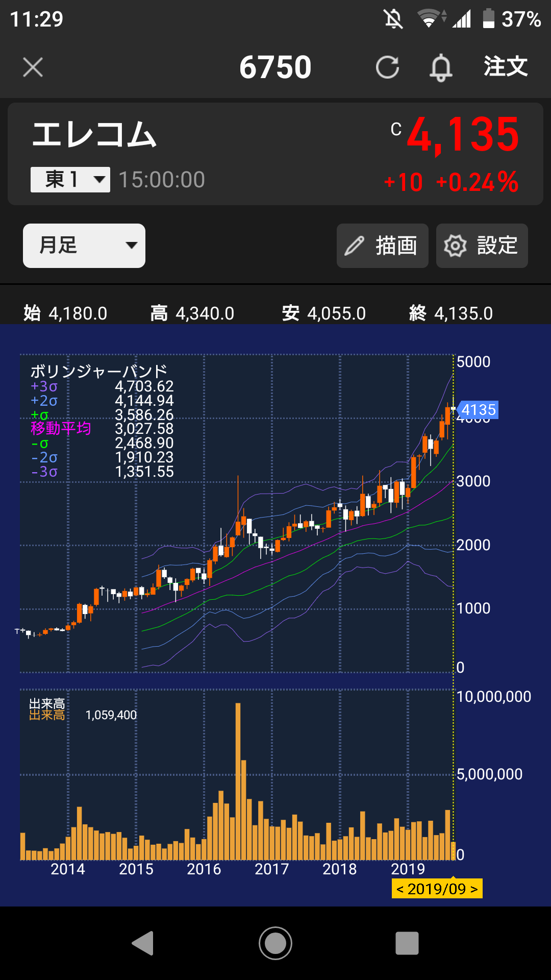This screenshot has width=551, height=980.
Task: Tap the refresh icon in header
Action: (387, 67)
